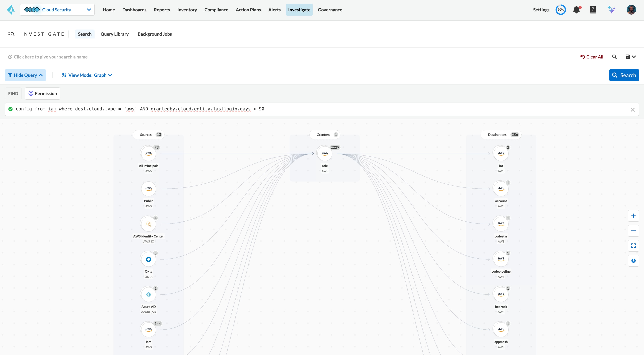The width and height of the screenshot is (644, 355).
Task: Click the Sources 13 group header
Action: (148, 135)
